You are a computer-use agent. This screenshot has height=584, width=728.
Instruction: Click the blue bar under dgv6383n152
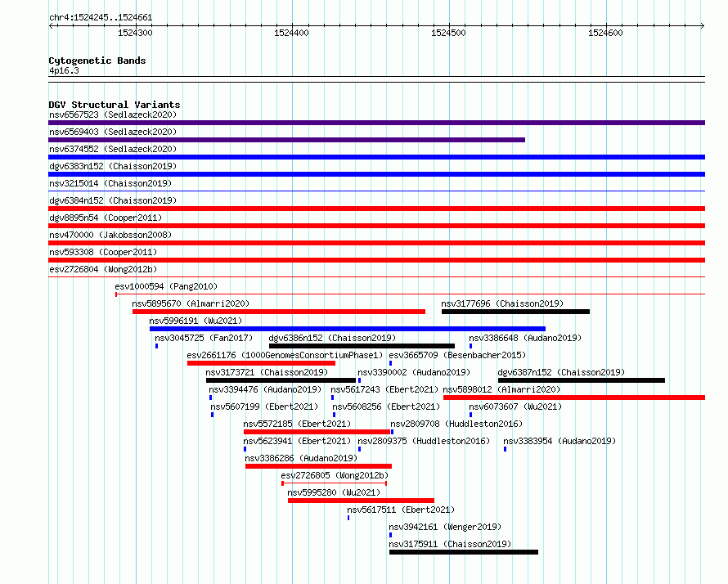tap(376, 174)
